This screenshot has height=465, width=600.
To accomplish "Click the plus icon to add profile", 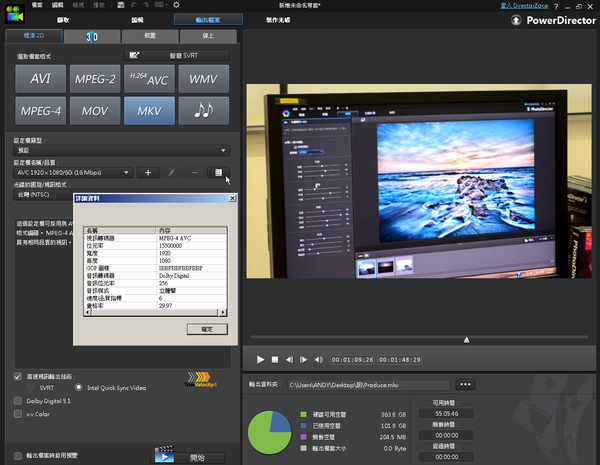I will pyautogui.click(x=148, y=173).
